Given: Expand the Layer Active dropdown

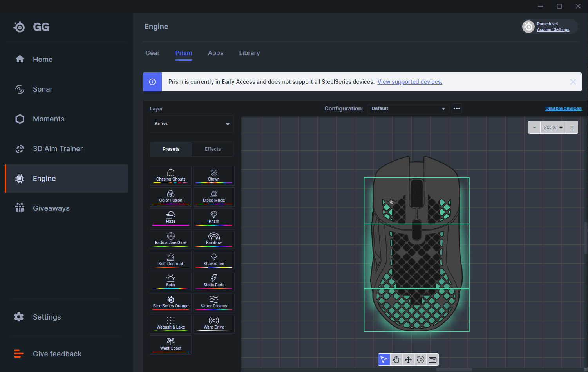Looking at the screenshot, I should pyautogui.click(x=192, y=124).
